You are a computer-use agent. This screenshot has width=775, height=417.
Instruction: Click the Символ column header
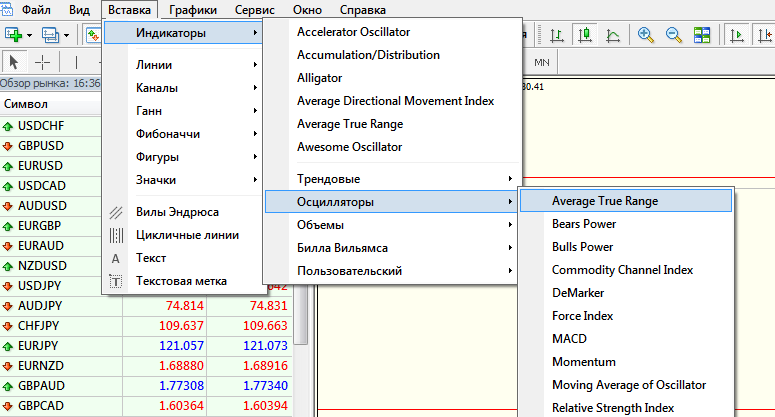pos(50,104)
